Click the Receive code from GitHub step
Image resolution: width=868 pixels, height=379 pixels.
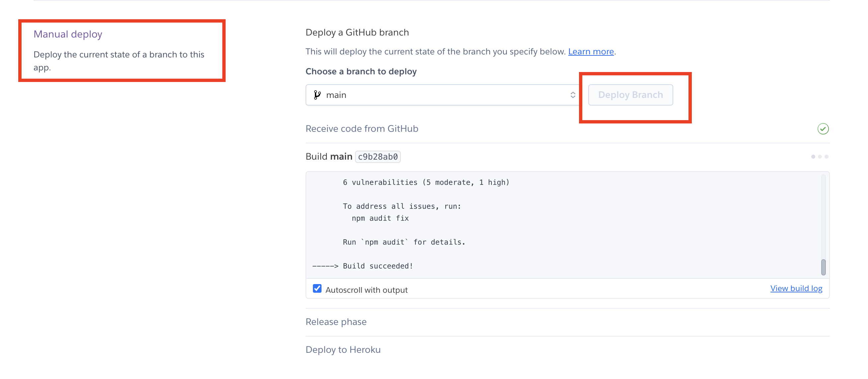click(x=362, y=129)
